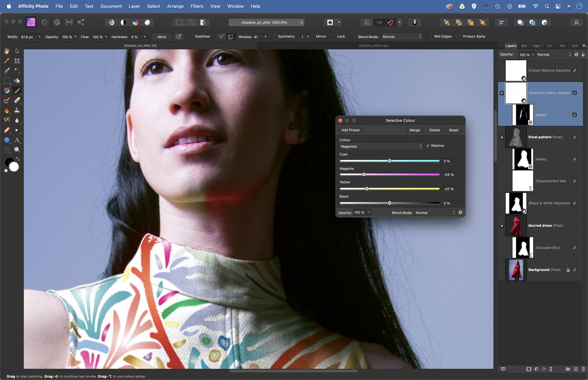The width and height of the screenshot is (588, 380).
Task: Open the Filters menu
Action: 196,6
